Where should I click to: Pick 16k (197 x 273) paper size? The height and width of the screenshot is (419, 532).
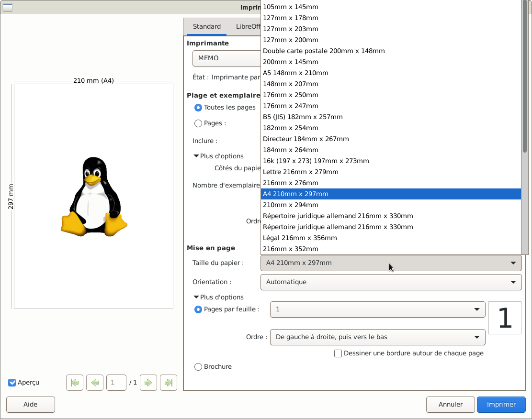click(391, 161)
